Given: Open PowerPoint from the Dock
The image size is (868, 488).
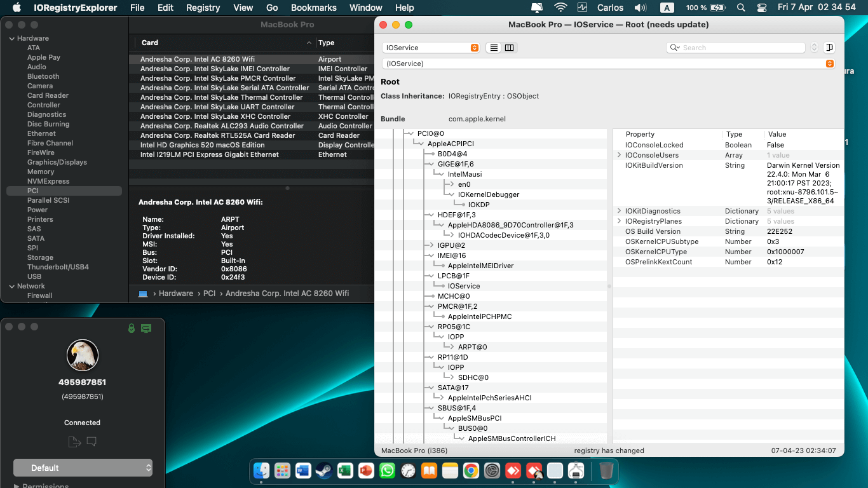Looking at the screenshot, I should (x=367, y=471).
